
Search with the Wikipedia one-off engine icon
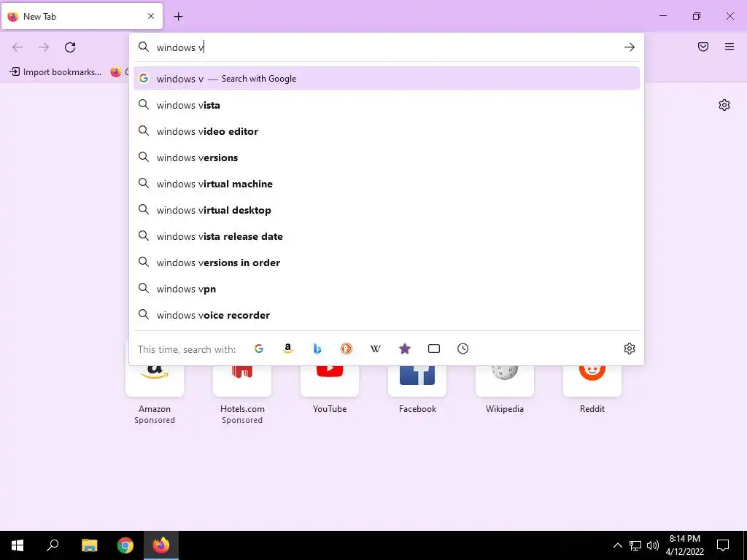pos(376,349)
